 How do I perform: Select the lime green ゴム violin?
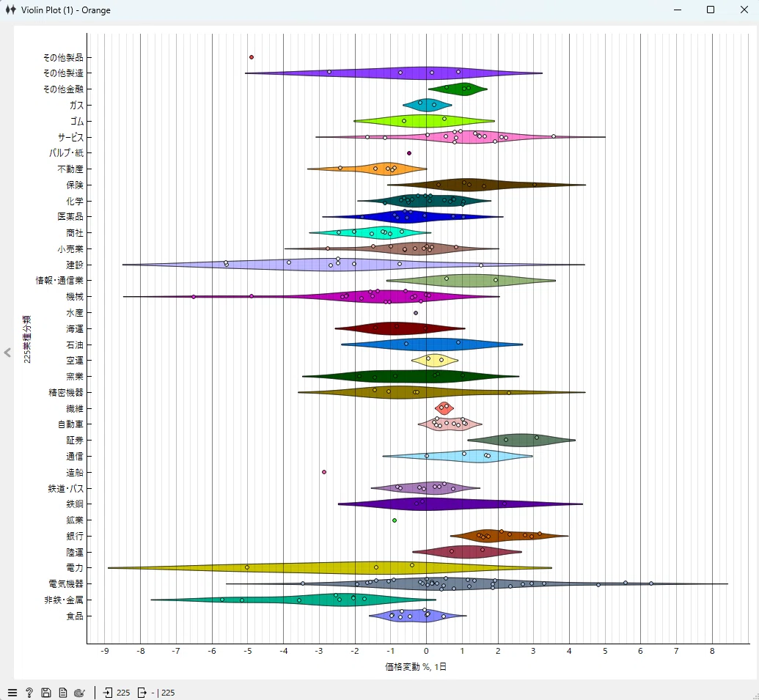pos(424,121)
